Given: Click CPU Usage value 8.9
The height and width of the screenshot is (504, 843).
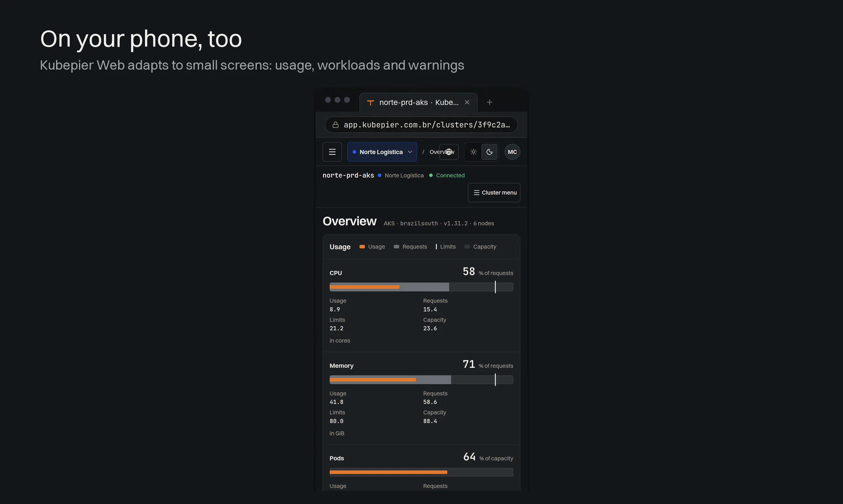Looking at the screenshot, I should [335, 309].
